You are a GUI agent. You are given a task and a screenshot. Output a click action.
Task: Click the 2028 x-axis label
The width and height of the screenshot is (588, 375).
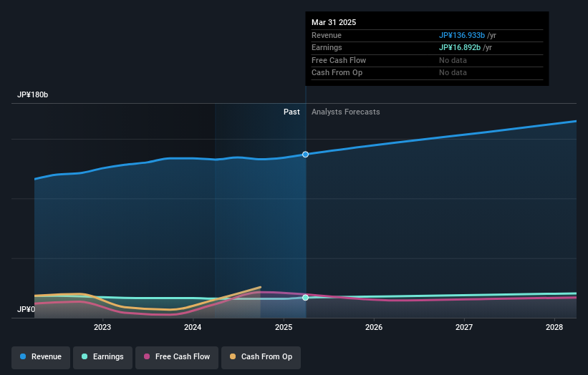[x=554, y=327]
